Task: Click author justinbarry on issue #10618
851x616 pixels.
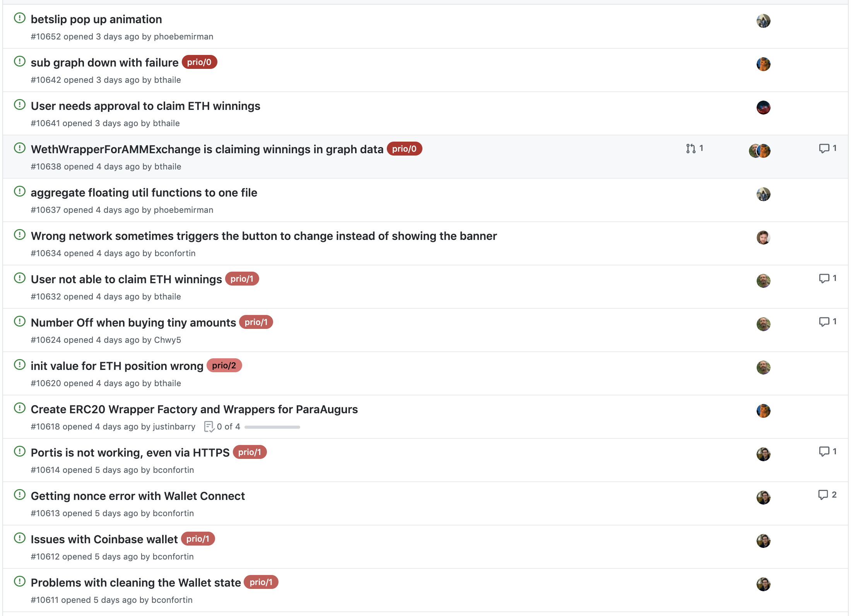Action: pos(174,426)
